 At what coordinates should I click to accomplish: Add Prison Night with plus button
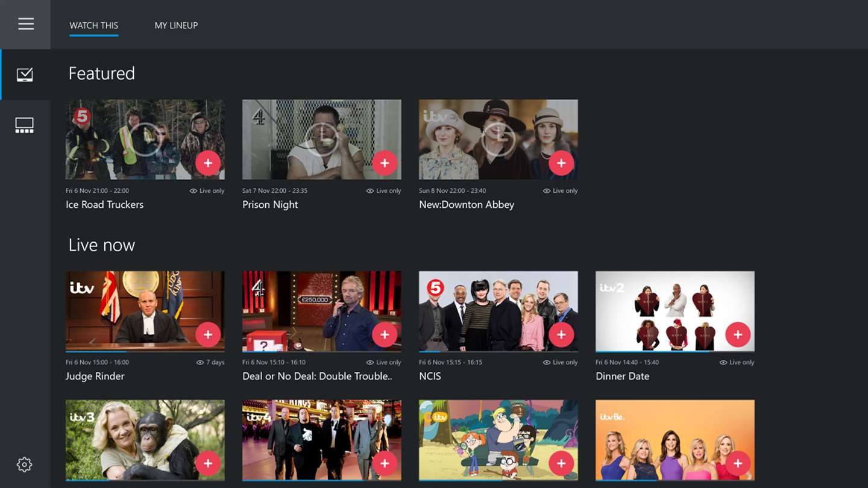click(385, 163)
